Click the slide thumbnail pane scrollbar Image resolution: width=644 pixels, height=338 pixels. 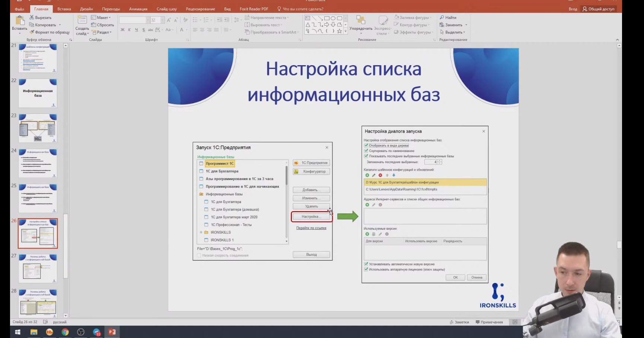66,246
